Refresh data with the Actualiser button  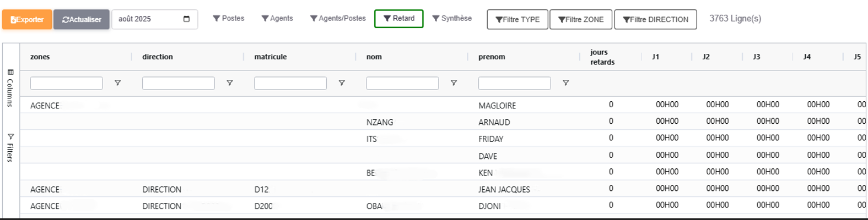(x=82, y=19)
